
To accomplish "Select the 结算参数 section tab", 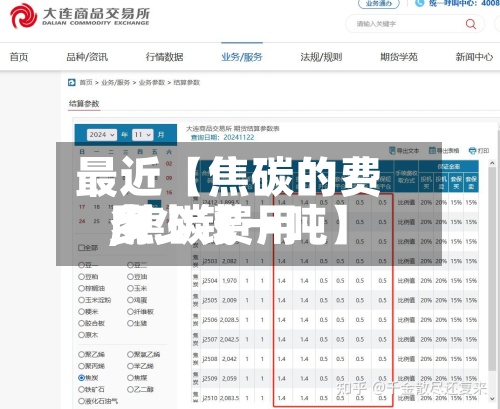I will tap(84, 104).
